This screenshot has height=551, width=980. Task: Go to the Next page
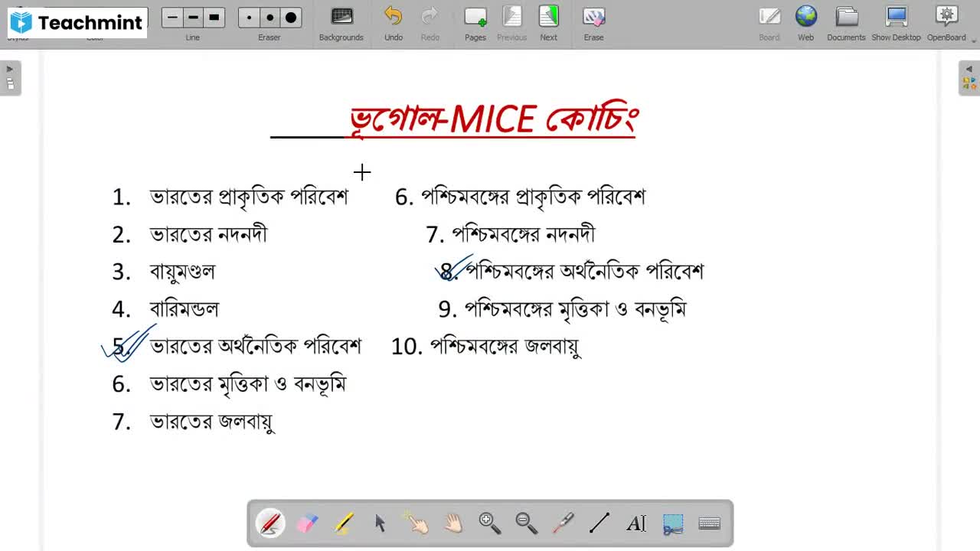click(x=549, y=24)
